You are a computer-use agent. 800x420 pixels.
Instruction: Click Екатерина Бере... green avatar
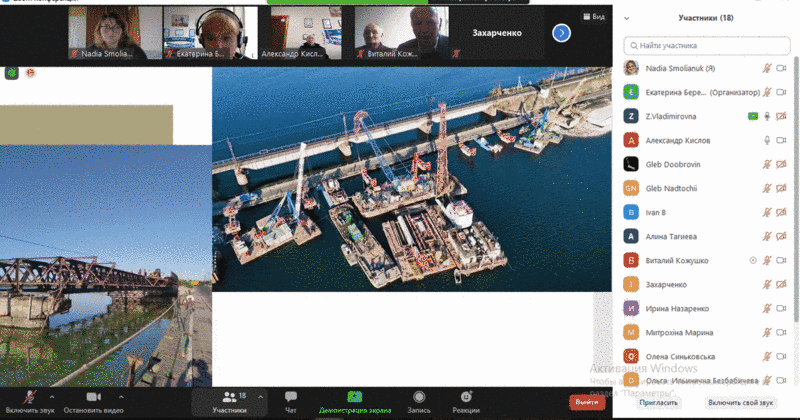pos(631,92)
